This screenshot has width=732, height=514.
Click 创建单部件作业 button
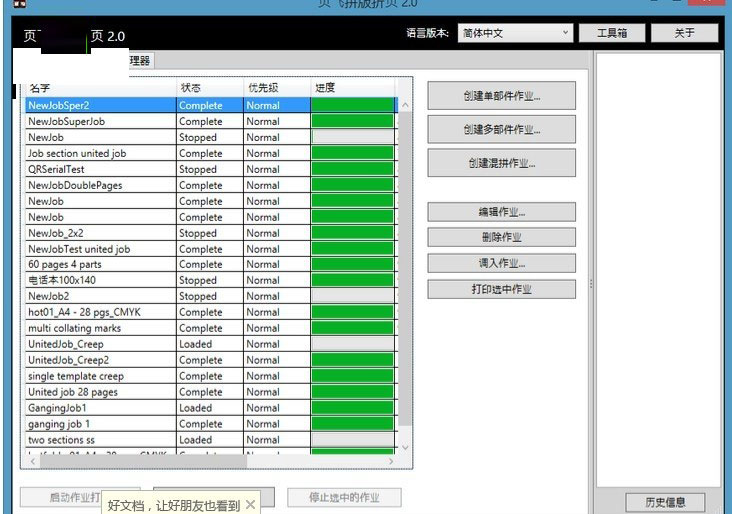tap(501, 96)
